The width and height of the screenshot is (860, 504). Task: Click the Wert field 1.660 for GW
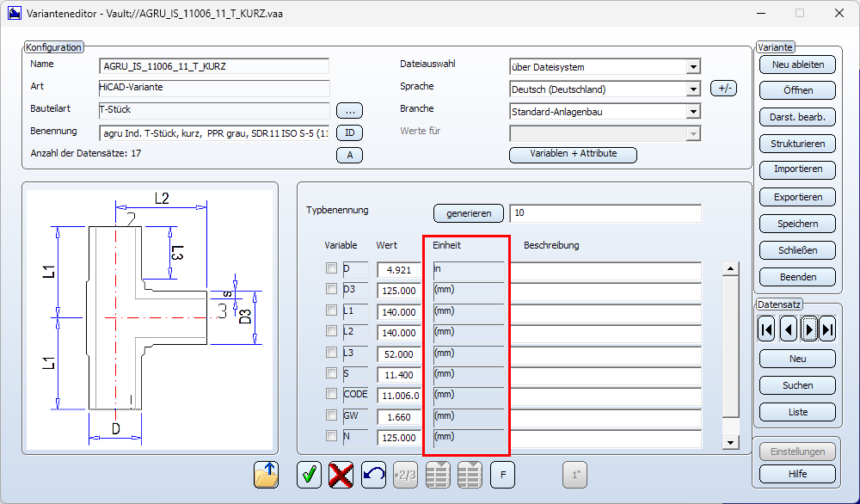point(399,417)
